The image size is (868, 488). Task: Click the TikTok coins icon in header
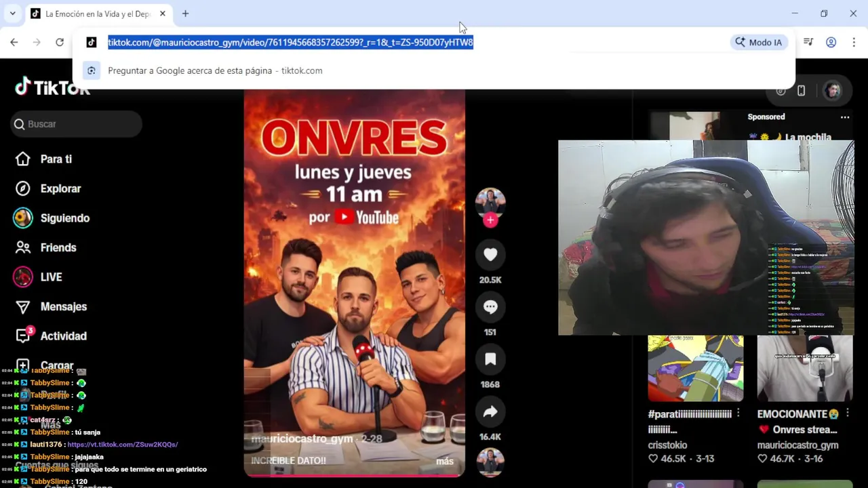tap(781, 91)
